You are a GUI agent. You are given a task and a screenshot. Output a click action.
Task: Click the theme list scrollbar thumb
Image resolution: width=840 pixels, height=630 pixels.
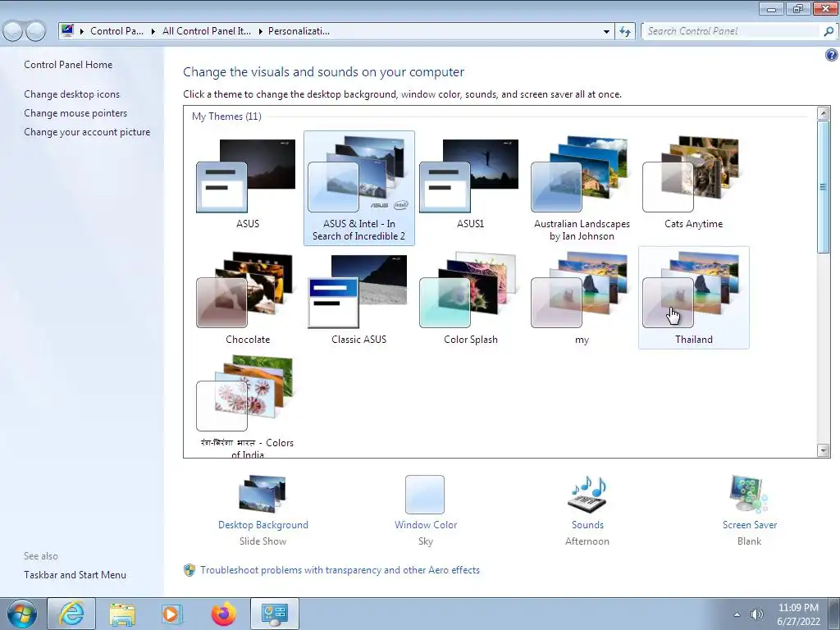pyautogui.click(x=824, y=186)
